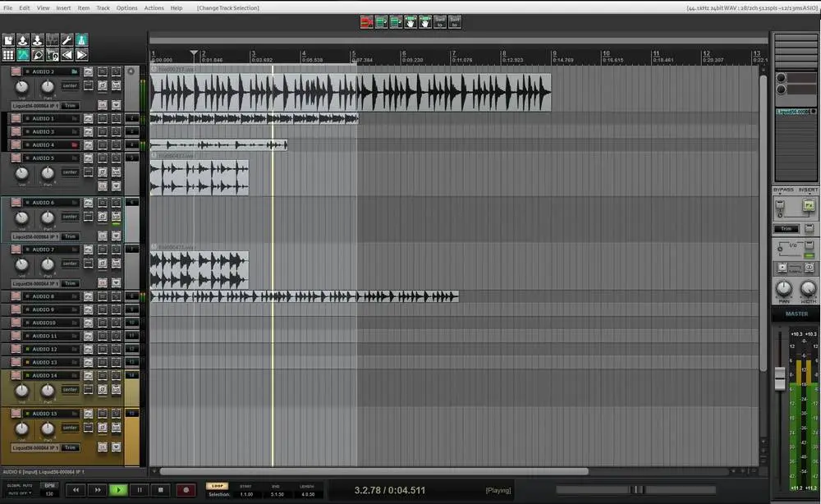Click the redo right-arrow toolbar icon

[81, 54]
